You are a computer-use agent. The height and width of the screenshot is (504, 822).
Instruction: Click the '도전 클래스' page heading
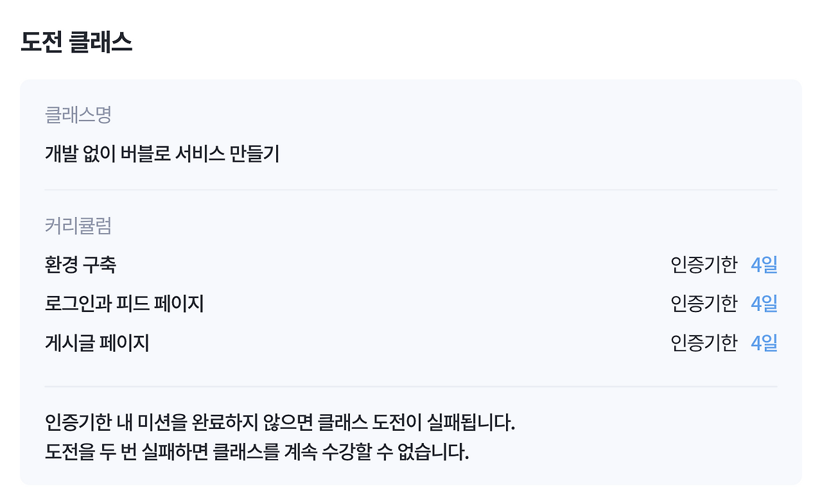click(x=76, y=42)
